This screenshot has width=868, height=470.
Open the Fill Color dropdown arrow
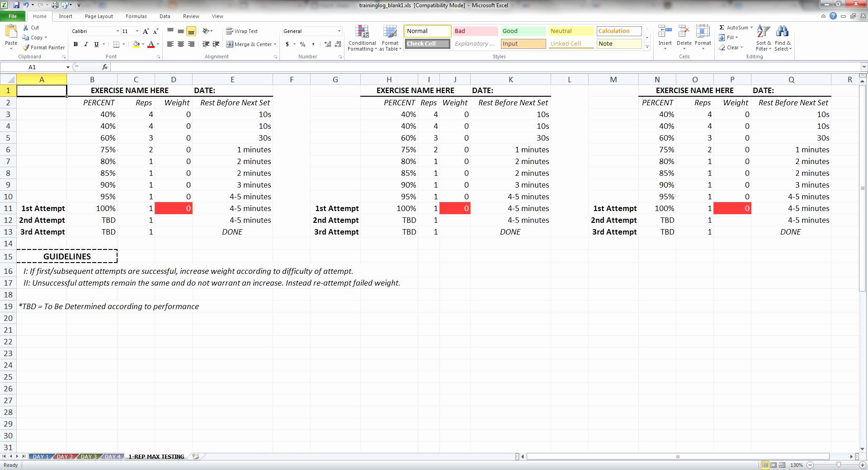[x=142, y=45]
